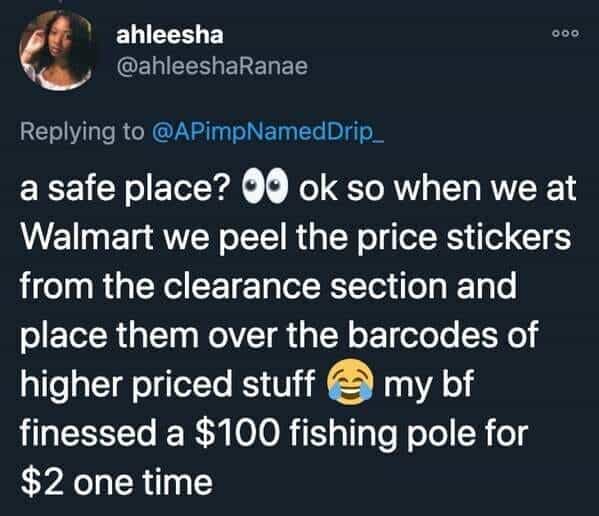Click the eyes emoji in the tweet
599x516 pixels.
(x=264, y=185)
